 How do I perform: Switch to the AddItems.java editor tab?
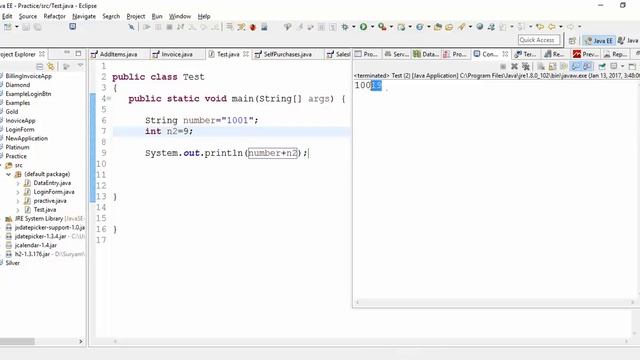coord(119,54)
